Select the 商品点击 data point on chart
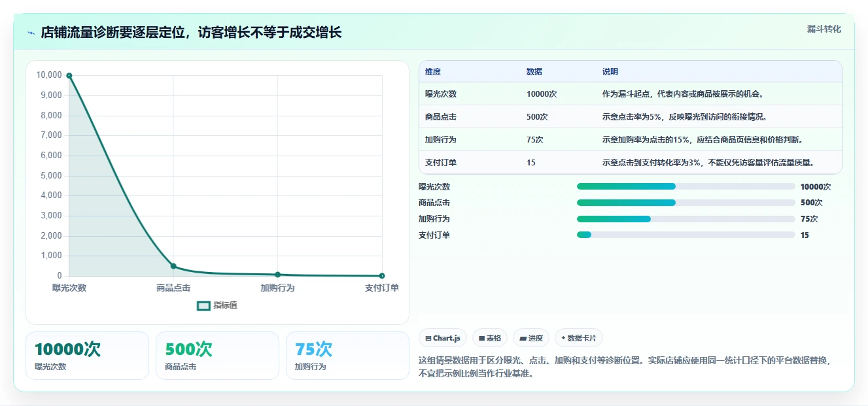 pos(173,266)
